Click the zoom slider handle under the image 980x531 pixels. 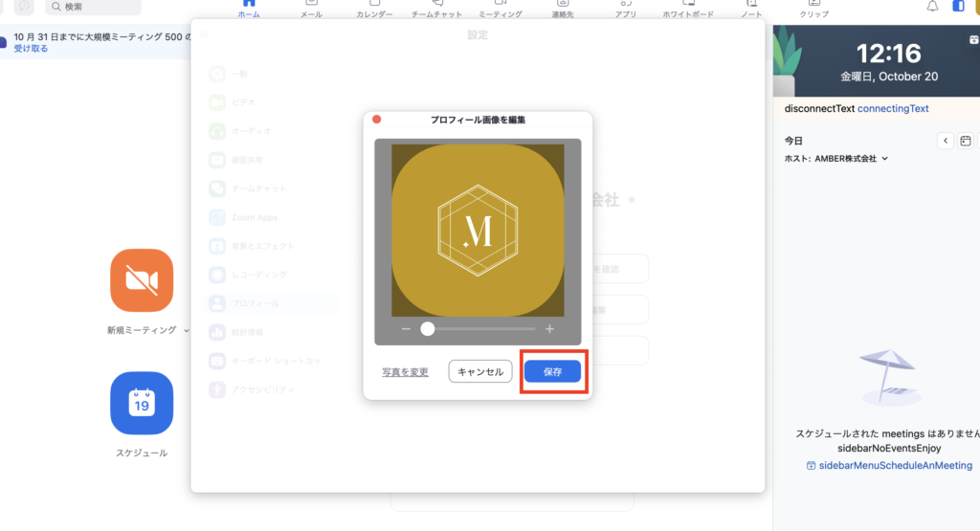pos(428,329)
